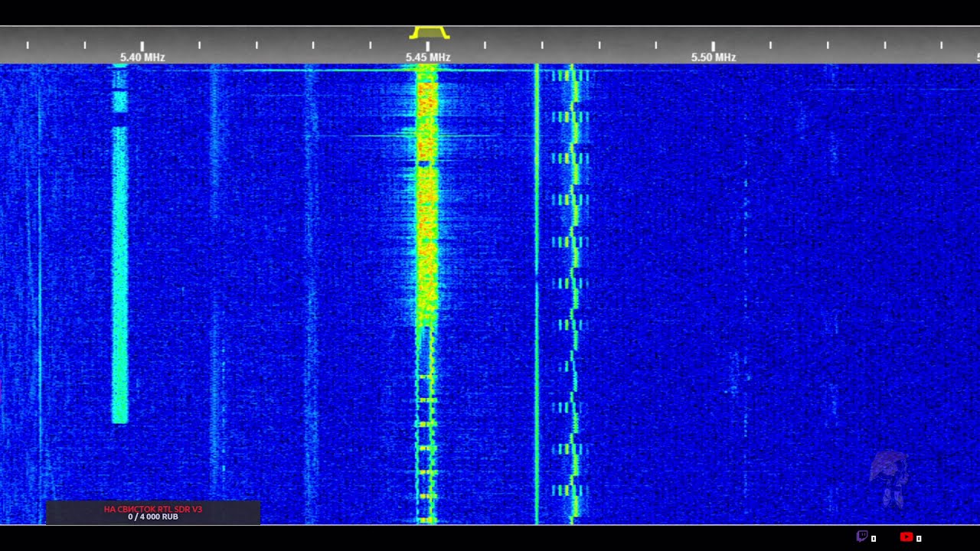Click the viewer count next to YouTube icon
The width and height of the screenshot is (980, 551).
(x=919, y=539)
